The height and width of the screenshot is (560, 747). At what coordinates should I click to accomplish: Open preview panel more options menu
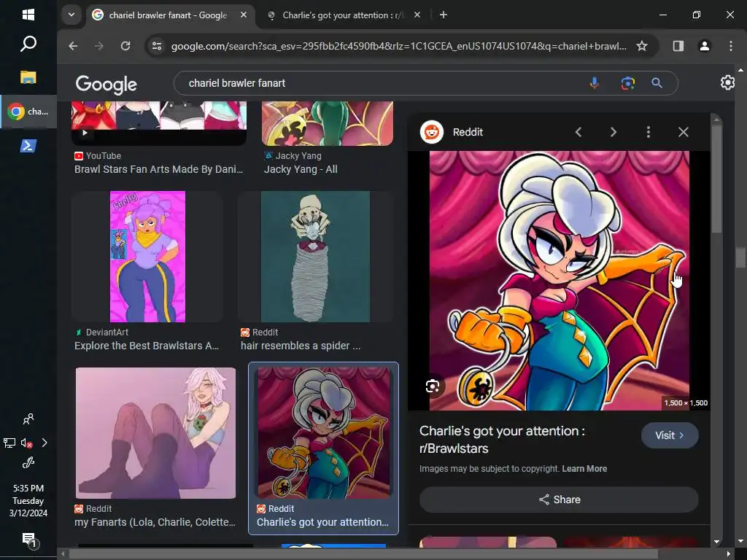[x=648, y=132]
